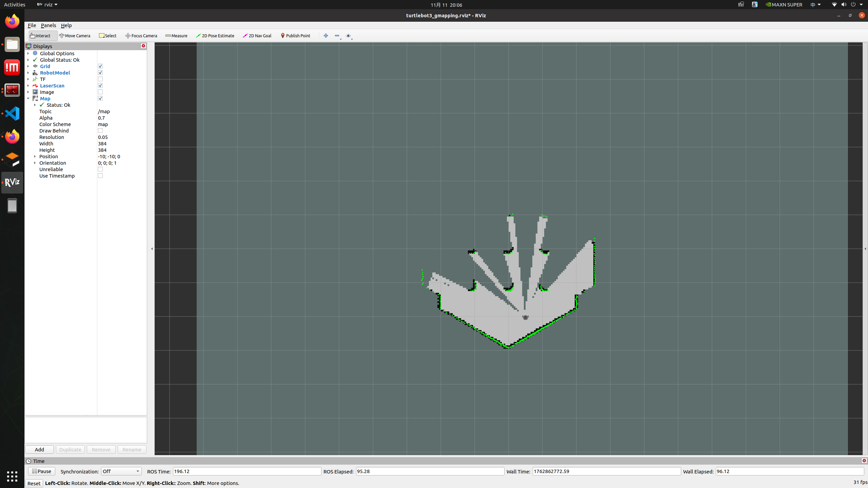Disable the LaserScan display checkbox
Screen dimensions: 868x488
click(x=100, y=85)
